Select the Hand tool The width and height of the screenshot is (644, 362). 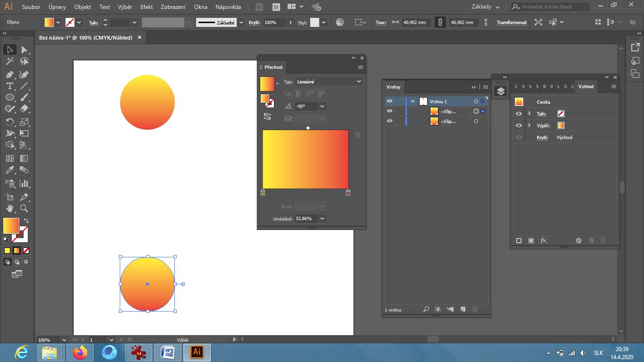coord(9,208)
